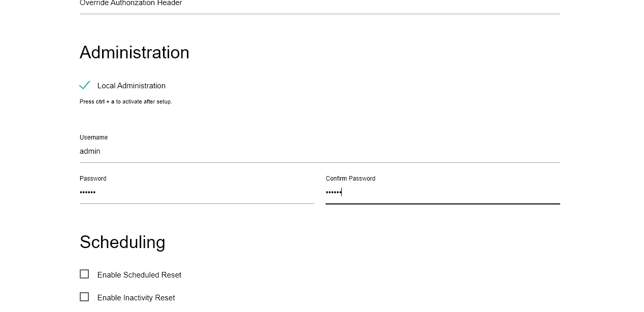Click the Password field label

tap(93, 179)
